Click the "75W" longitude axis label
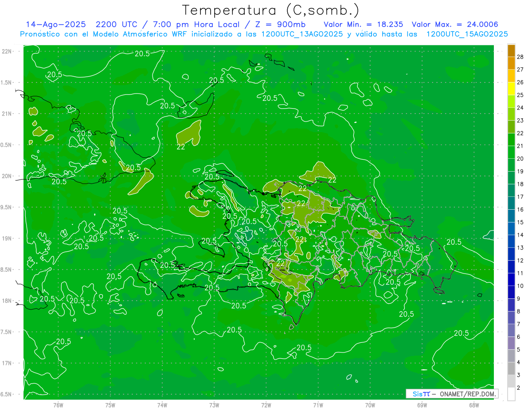This screenshot has height=411, width=532. point(110,405)
